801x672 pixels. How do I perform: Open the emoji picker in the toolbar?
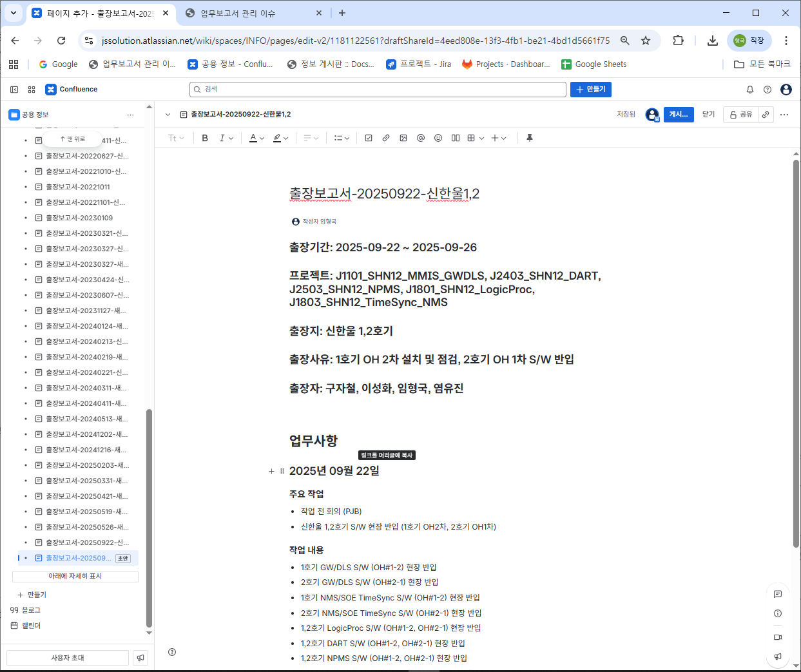pyautogui.click(x=438, y=138)
